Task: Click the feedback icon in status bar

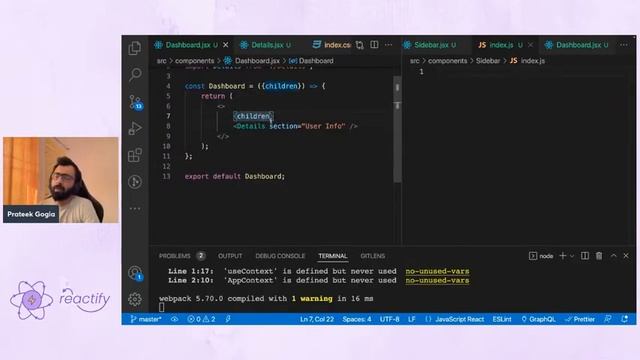Action: click(608, 319)
